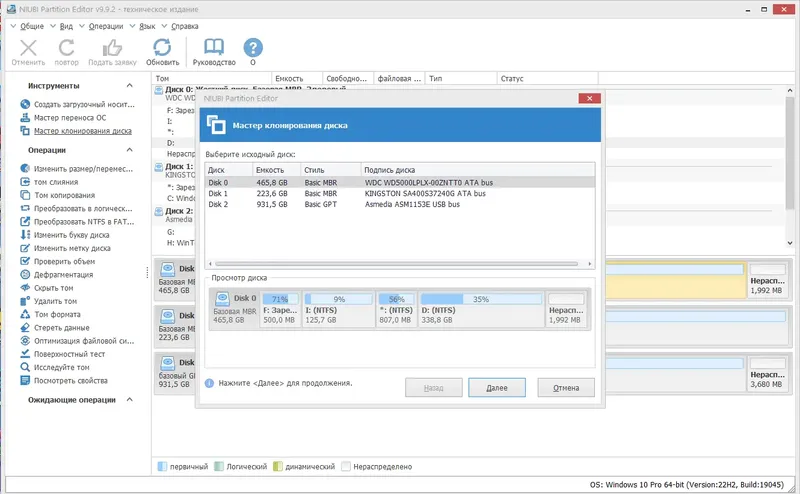Click the первичный legend swatch
The image size is (800, 494).
pos(162,466)
